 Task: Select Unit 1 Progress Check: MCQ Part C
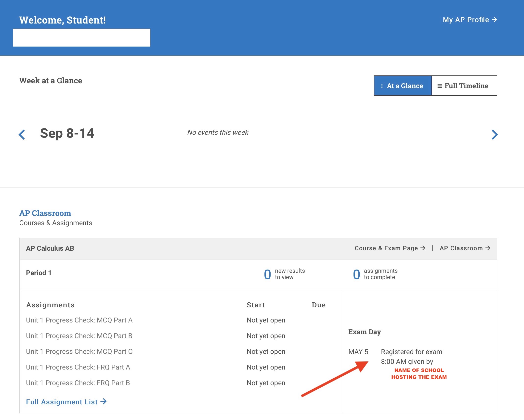[79, 351]
